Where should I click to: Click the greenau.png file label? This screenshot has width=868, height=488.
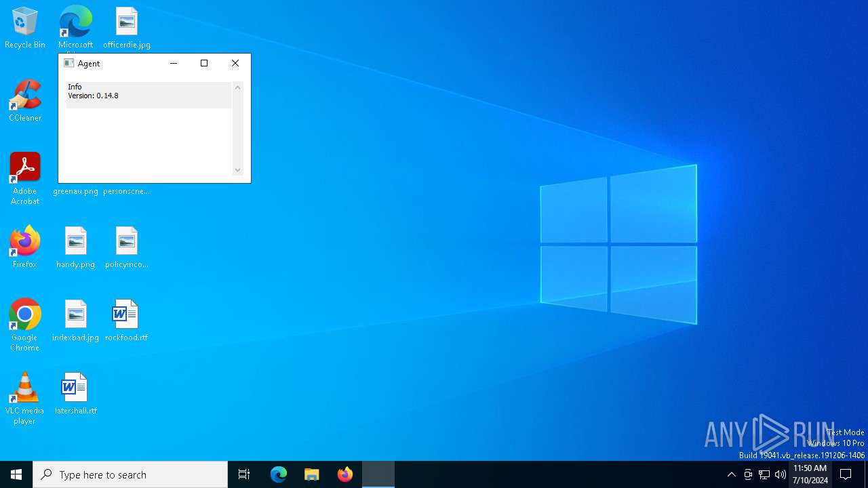click(75, 191)
